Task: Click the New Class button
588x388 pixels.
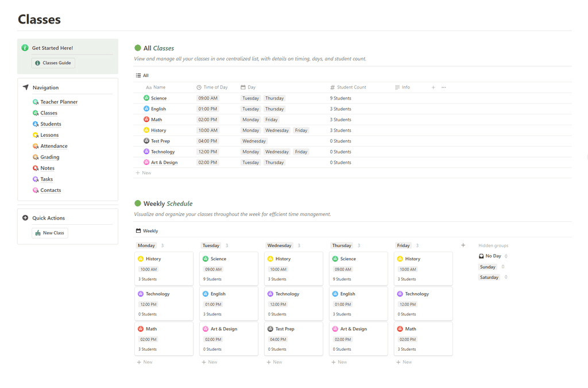Action: click(x=49, y=233)
